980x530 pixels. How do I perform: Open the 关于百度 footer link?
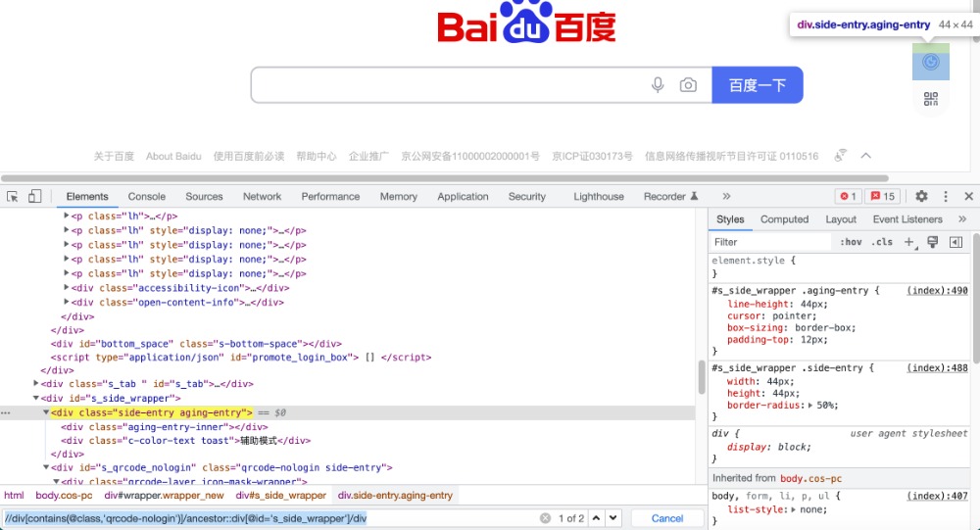[114, 156]
